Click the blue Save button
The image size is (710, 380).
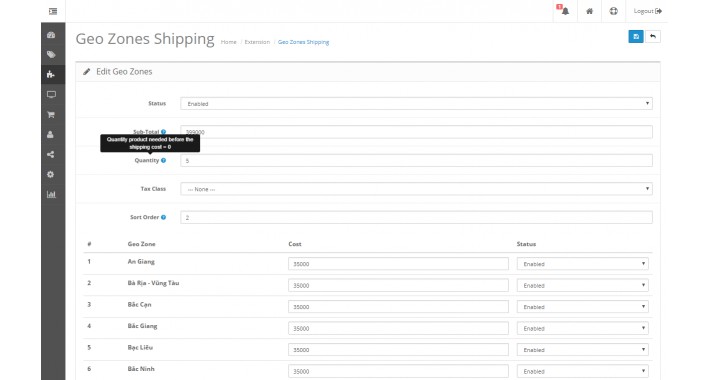click(x=636, y=37)
